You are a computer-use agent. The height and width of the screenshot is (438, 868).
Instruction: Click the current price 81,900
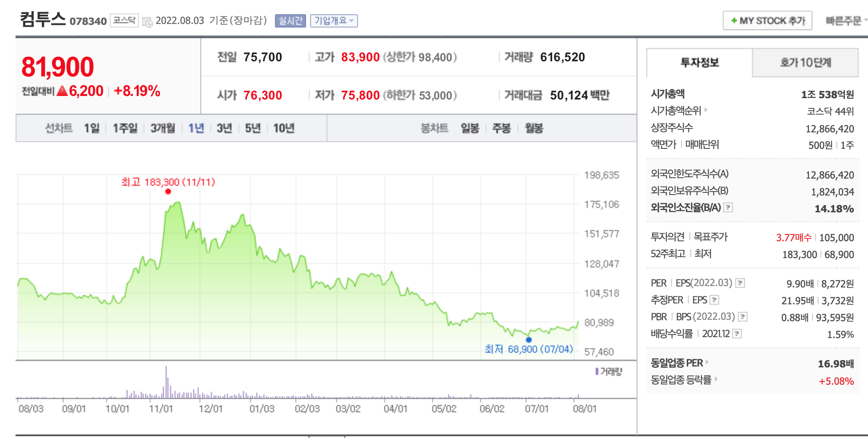tap(58, 67)
